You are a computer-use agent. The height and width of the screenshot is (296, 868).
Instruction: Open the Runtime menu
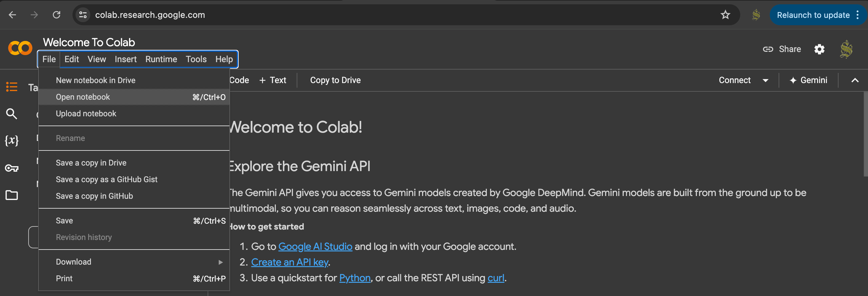pyautogui.click(x=161, y=59)
